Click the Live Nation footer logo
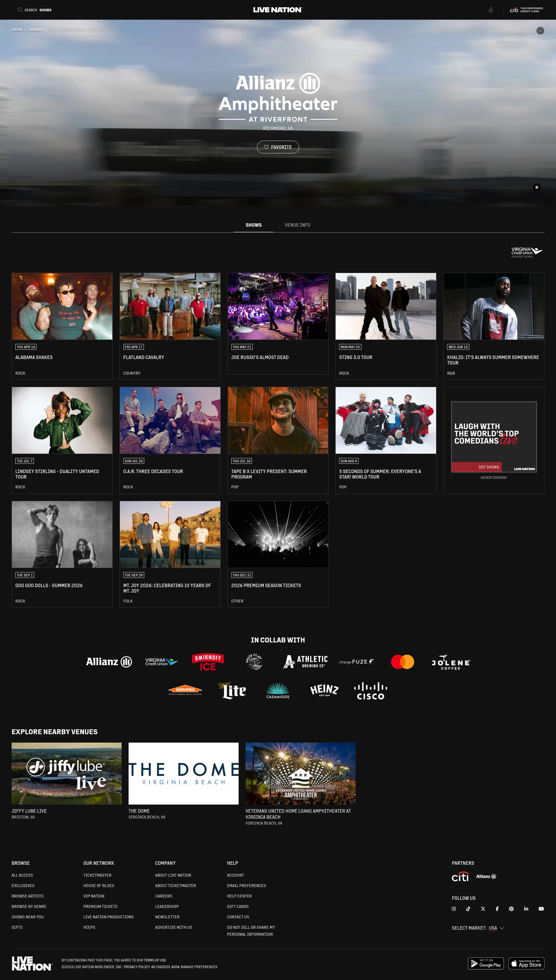This screenshot has height=980, width=556. coord(32,963)
